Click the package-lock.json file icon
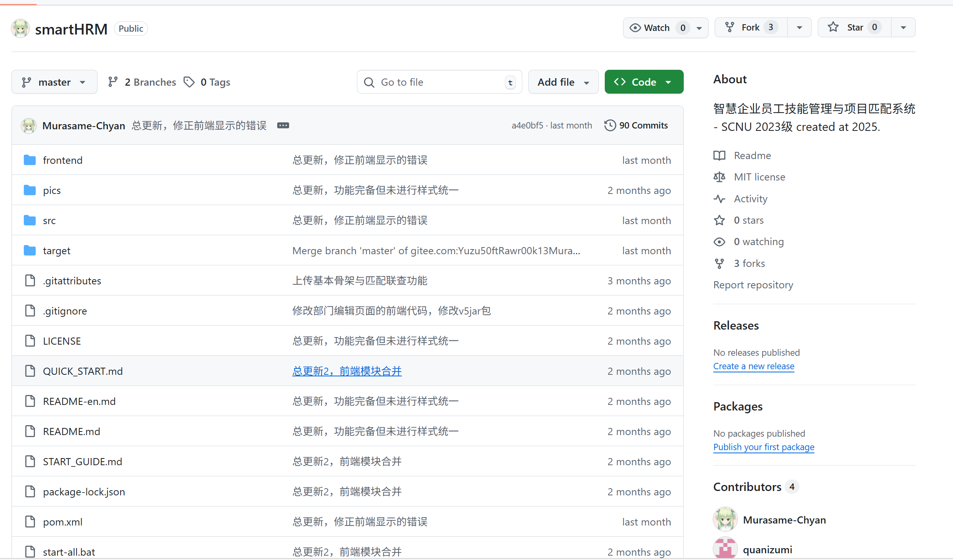 pyautogui.click(x=30, y=492)
